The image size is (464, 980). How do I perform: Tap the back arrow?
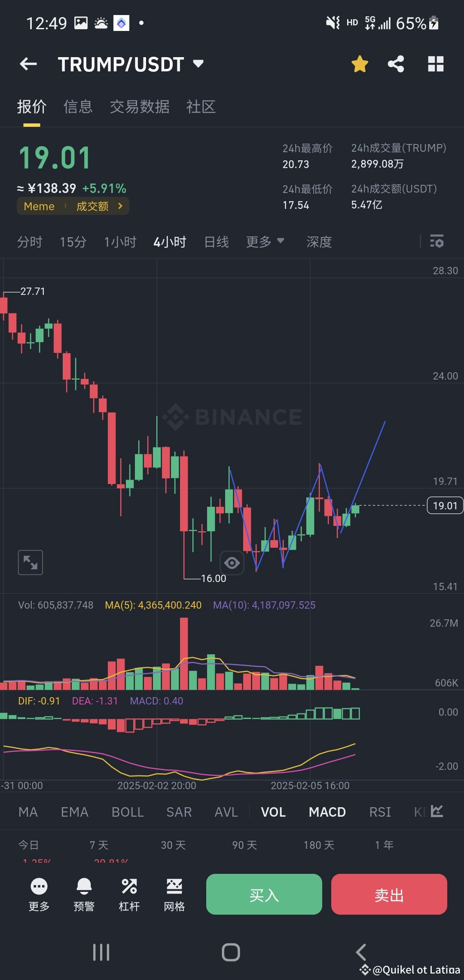click(x=28, y=64)
